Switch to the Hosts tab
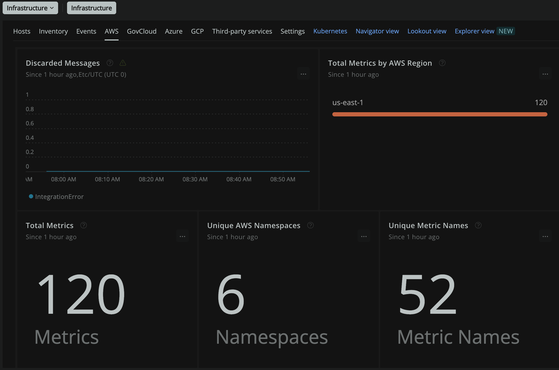The height and width of the screenshot is (370, 559). [22, 31]
